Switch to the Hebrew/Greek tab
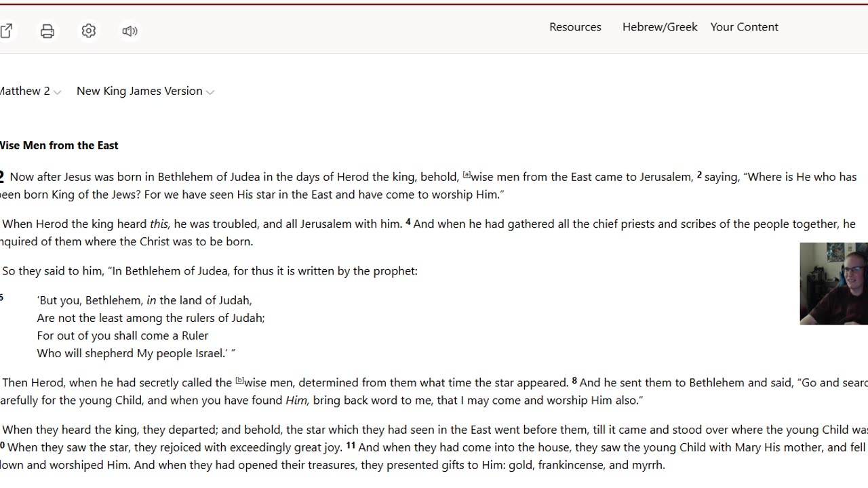The width and height of the screenshot is (868, 488). pyautogui.click(x=660, y=27)
